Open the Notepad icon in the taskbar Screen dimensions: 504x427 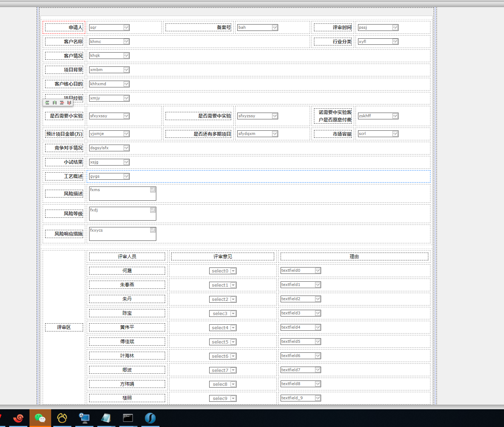click(x=106, y=418)
